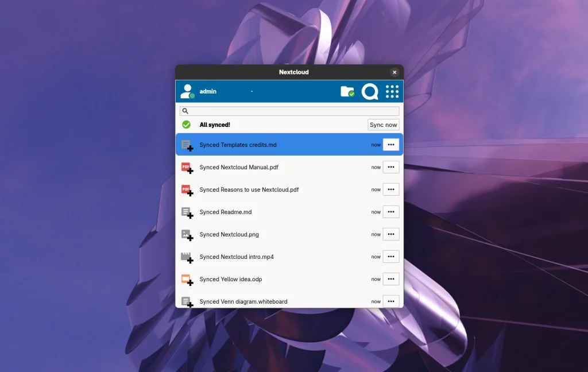
Task: Click the video icon for Nextcloud intro.mp4
Action: click(186, 257)
